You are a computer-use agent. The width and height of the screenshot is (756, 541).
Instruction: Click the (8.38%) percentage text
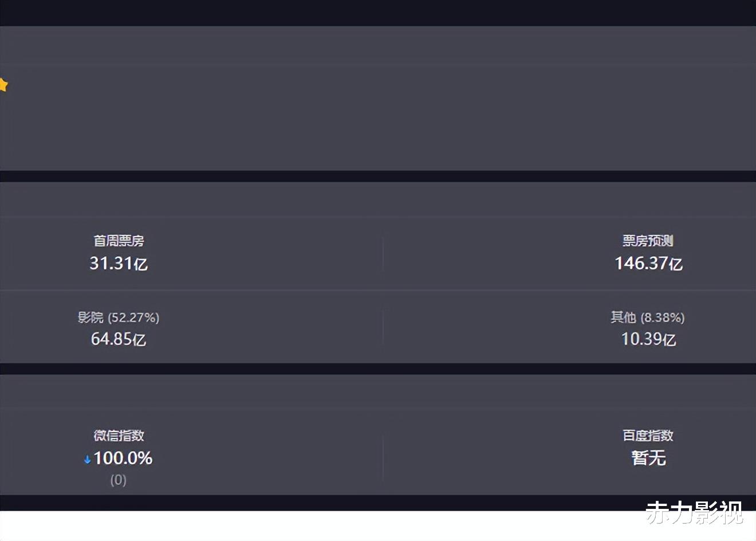(663, 317)
